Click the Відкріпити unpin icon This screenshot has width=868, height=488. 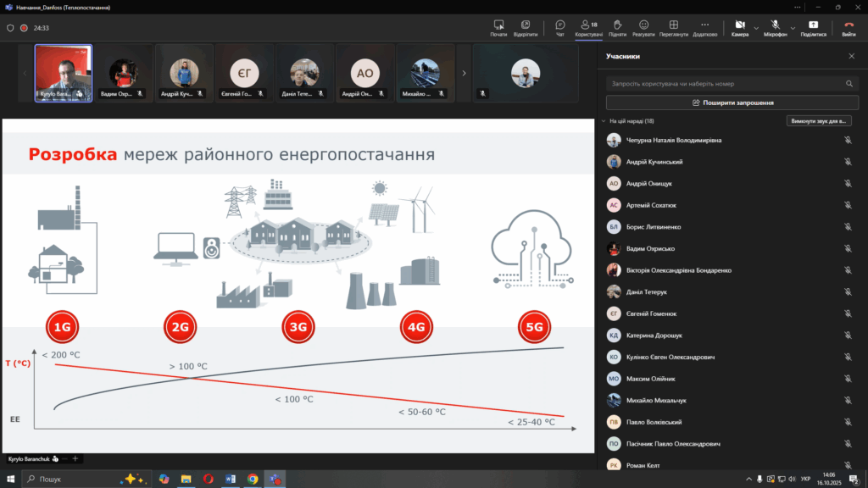[526, 25]
